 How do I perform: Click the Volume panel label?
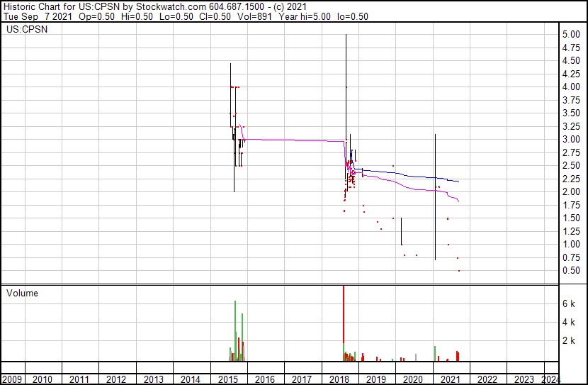(x=22, y=293)
